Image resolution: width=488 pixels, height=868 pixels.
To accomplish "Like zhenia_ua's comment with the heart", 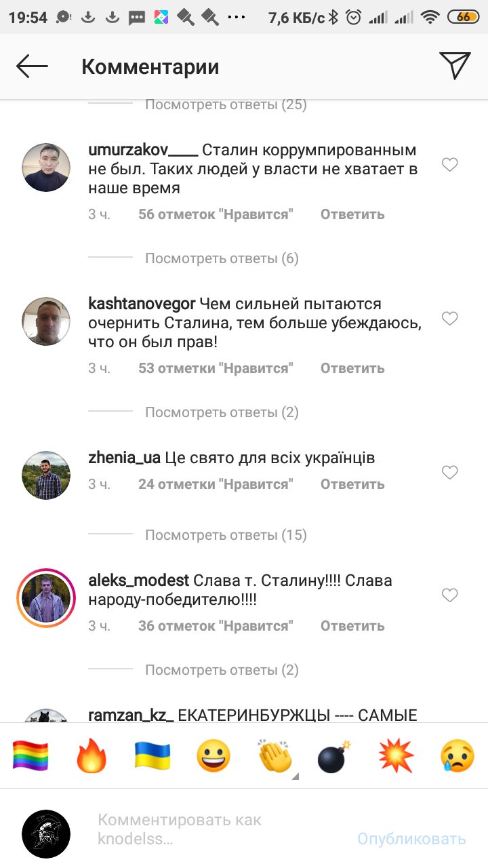I will [x=450, y=473].
